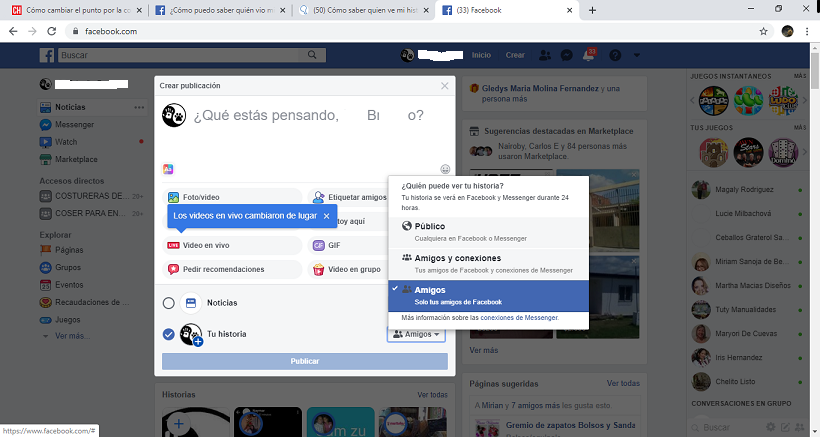
Task: Open chat with Tuty Manualidades
Action: tap(748, 309)
